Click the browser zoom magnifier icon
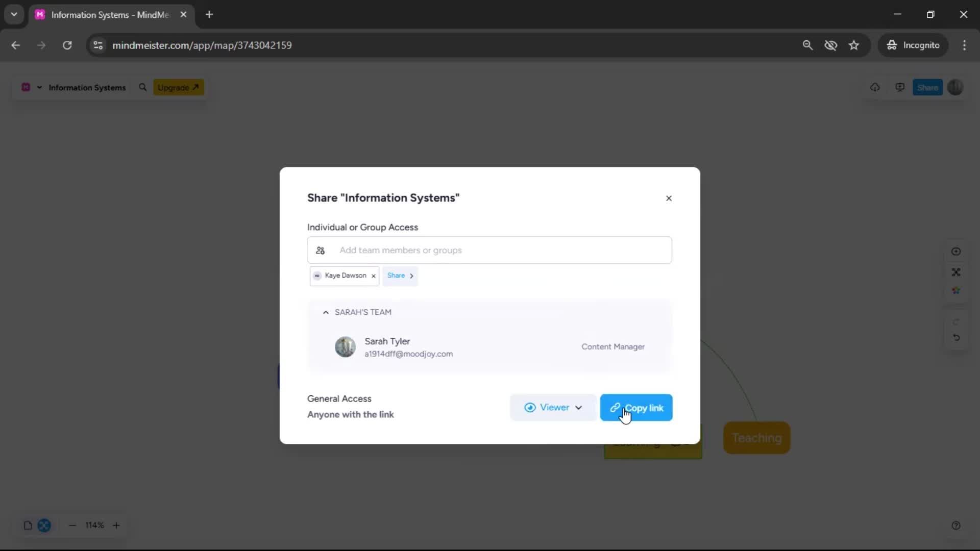The height and width of the screenshot is (551, 980). pos(807,45)
